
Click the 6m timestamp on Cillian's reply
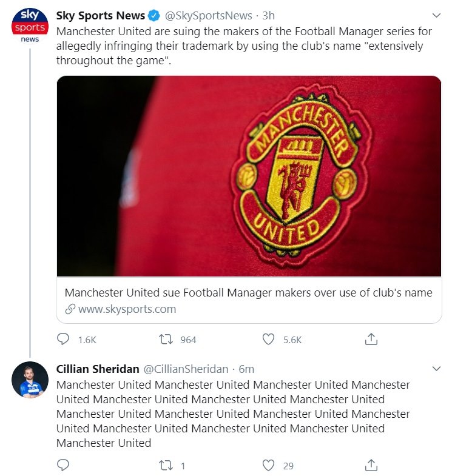pyautogui.click(x=246, y=369)
